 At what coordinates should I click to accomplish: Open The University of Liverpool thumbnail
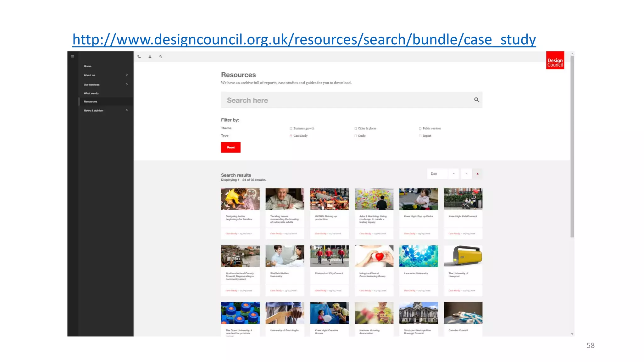(463, 256)
